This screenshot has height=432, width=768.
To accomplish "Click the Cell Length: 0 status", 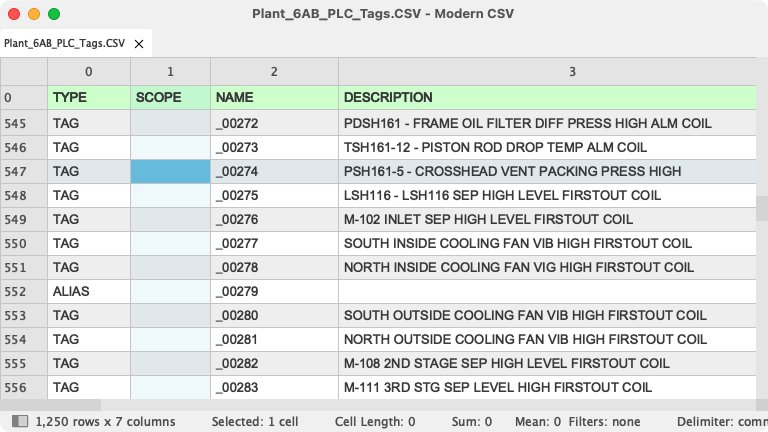I will pyautogui.click(x=375, y=422).
